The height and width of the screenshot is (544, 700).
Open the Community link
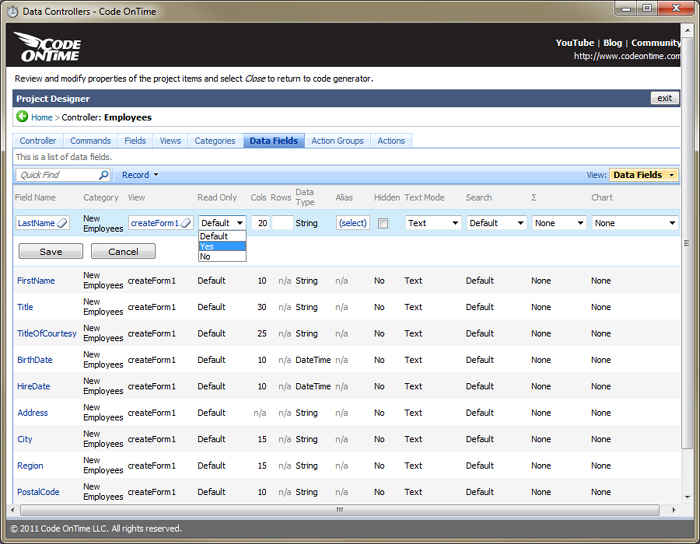tap(656, 43)
